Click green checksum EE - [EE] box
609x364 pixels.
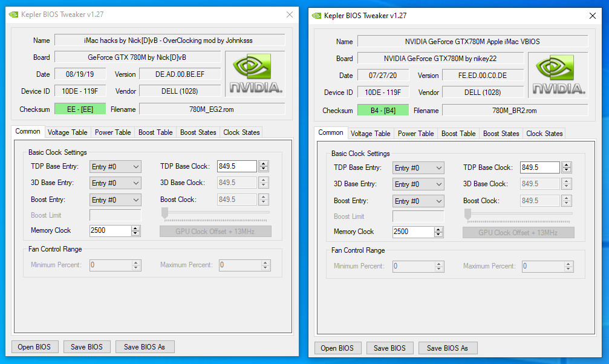tap(80, 109)
